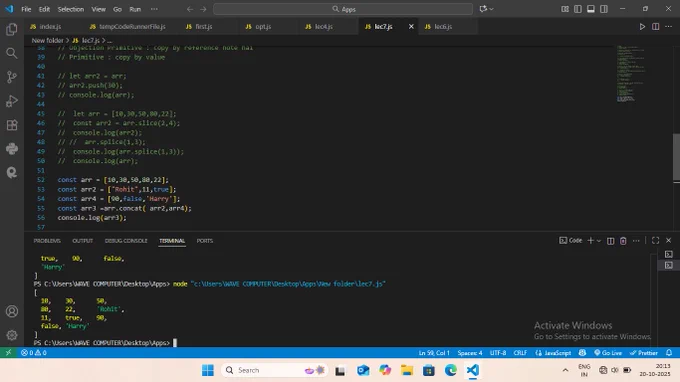The height and width of the screenshot is (382, 680).
Task: Split the terminal panel
Action: [610, 241]
